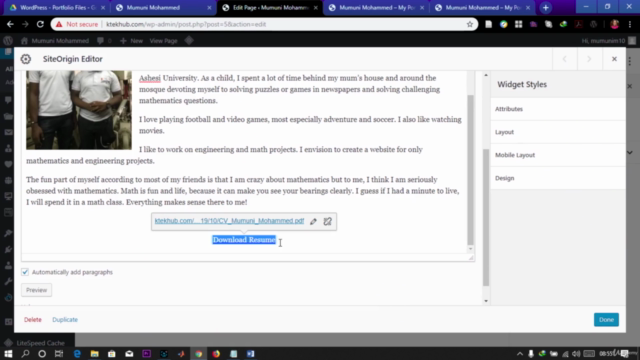This screenshot has height=360, width=640.
Task: Expand Layout section in Widget Styles
Action: point(558,132)
